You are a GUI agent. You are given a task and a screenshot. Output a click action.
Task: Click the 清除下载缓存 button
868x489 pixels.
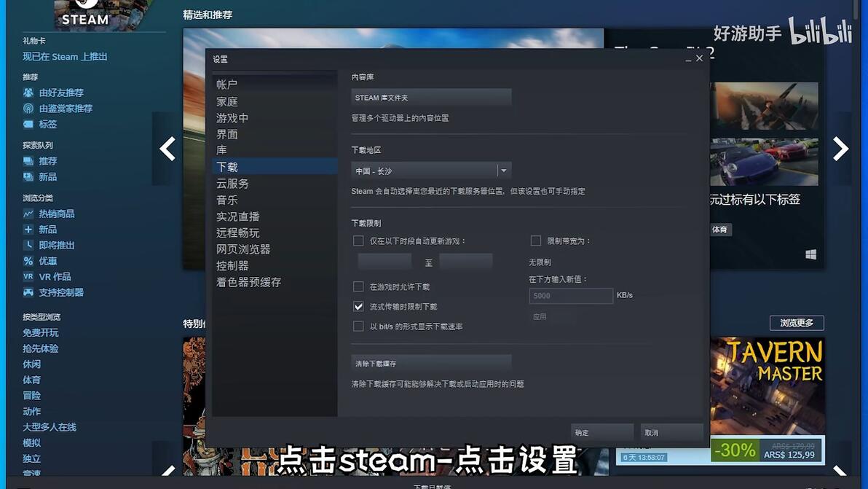coord(431,364)
